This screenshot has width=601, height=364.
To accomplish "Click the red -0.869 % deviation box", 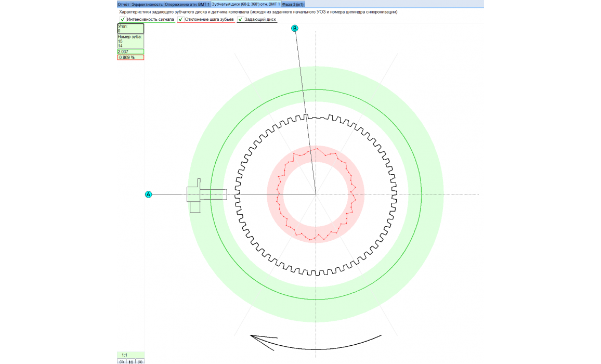I will click(x=130, y=57).
